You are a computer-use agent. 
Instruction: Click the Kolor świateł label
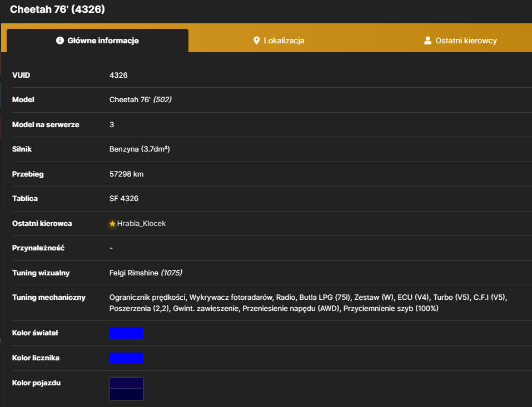35,333
